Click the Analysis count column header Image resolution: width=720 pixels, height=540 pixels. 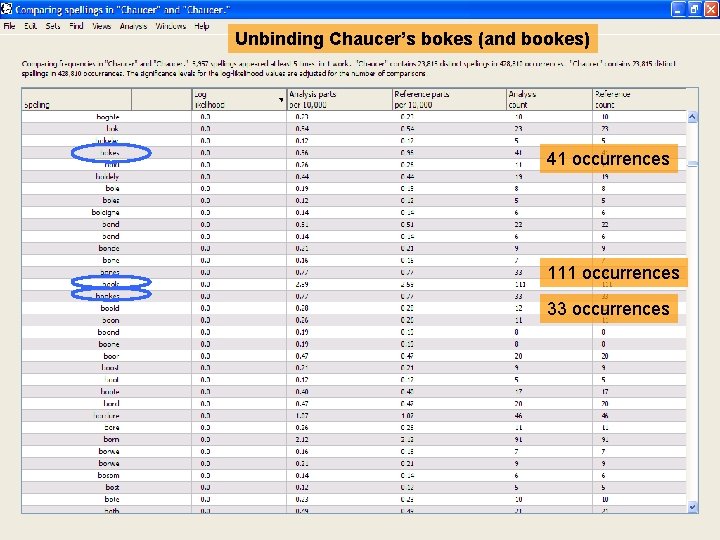pyautogui.click(x=549, y=99)
